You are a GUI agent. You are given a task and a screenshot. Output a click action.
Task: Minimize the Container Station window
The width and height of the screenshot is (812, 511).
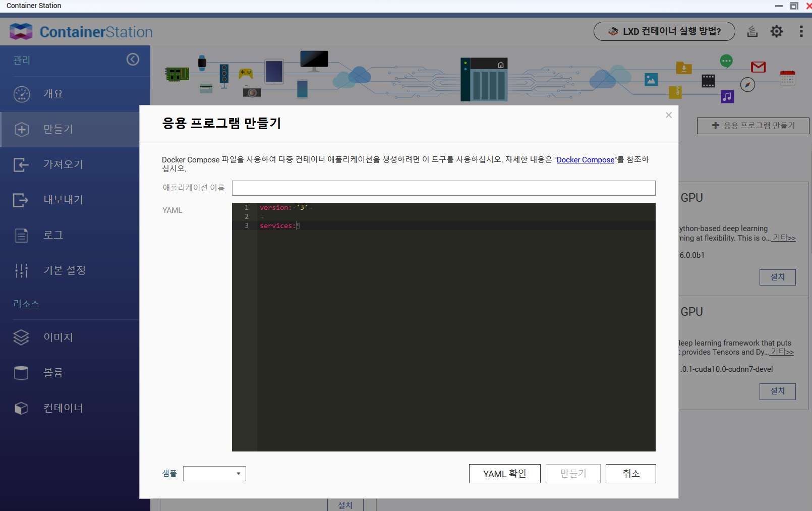(779, 6)
